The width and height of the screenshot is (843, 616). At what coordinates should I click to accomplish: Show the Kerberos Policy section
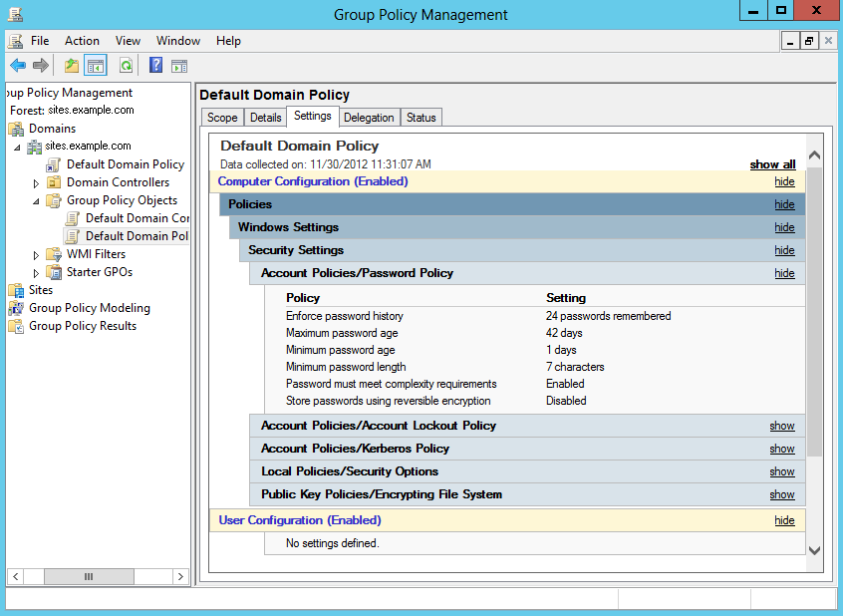[x=781, y=449]
